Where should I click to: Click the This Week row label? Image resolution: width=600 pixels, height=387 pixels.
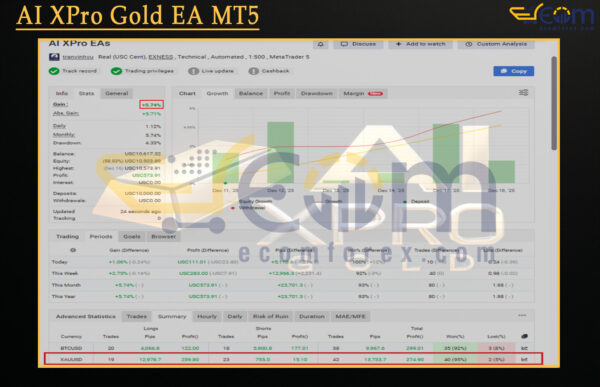click(65, 274)
